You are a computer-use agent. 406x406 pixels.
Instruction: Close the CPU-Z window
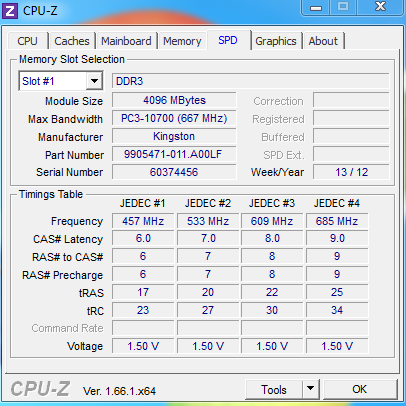click(380, 7)
